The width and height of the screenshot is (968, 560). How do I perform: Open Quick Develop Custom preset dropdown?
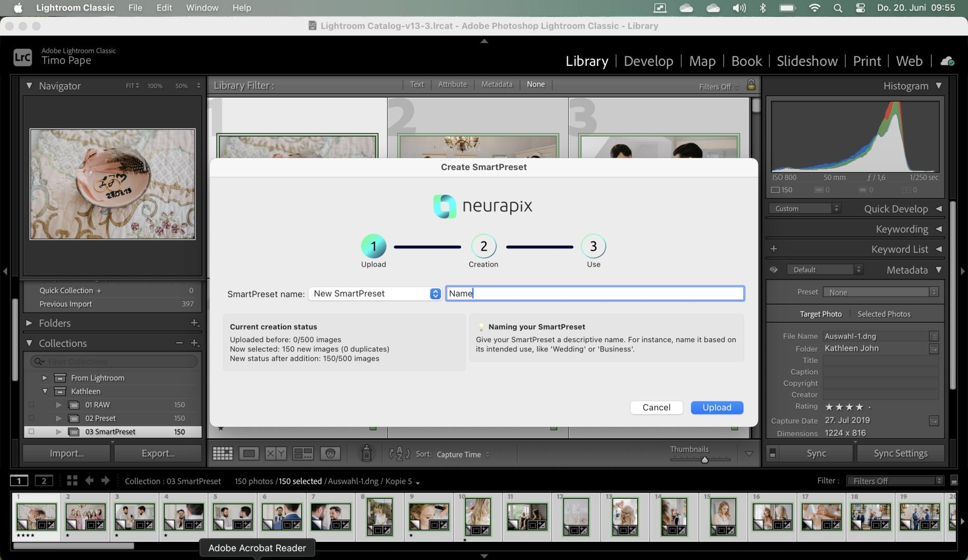[805, 208]
